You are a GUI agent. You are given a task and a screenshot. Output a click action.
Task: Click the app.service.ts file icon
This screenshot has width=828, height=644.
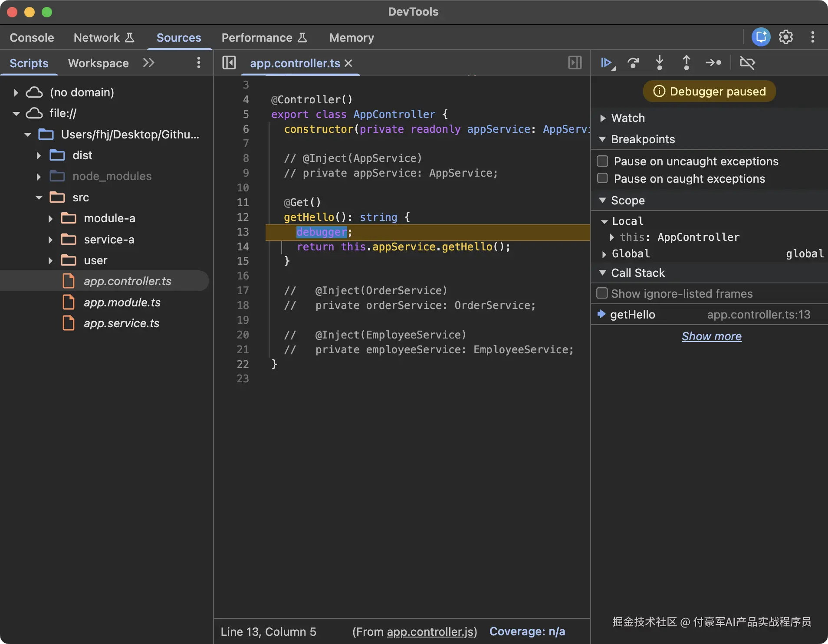click(69, 323)
